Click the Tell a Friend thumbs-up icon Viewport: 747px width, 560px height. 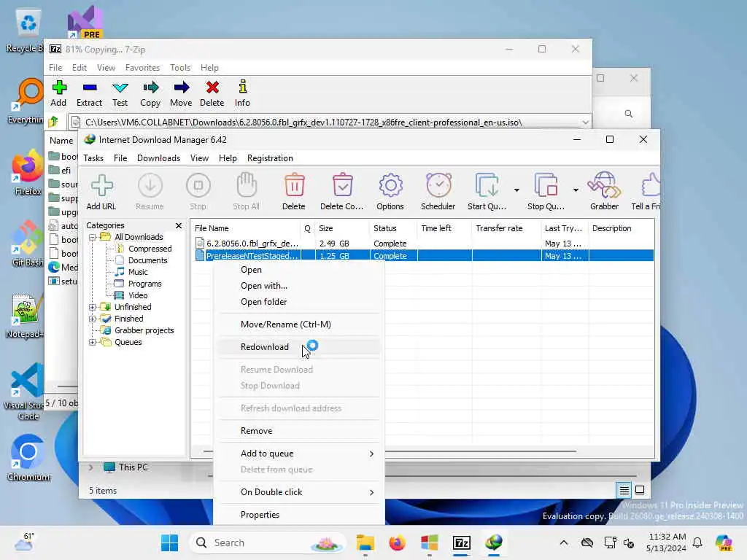pyautogui.click(x=646, y=192)
